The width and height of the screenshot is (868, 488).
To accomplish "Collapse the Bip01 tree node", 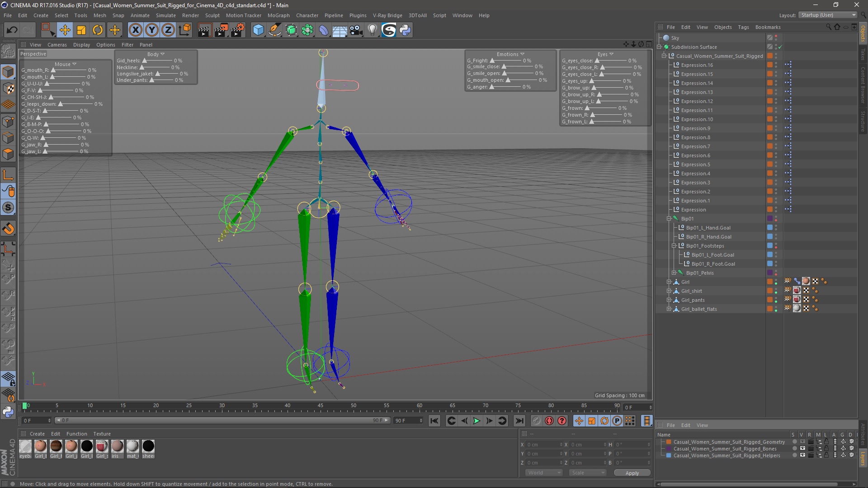I will coord(669,219).
